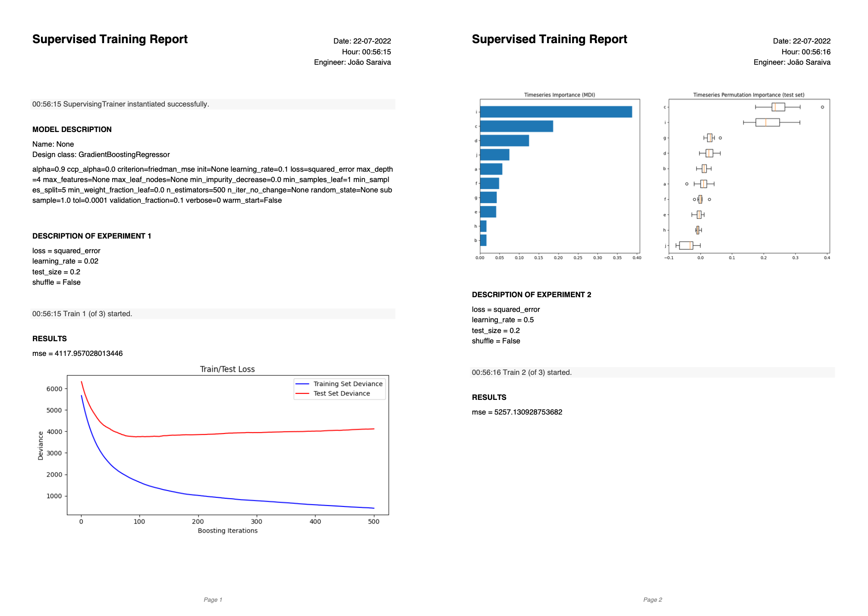Click the box plot for feature j in permutation chart
This screenshot has height=616, width=868.
click(x=686, y=245)
